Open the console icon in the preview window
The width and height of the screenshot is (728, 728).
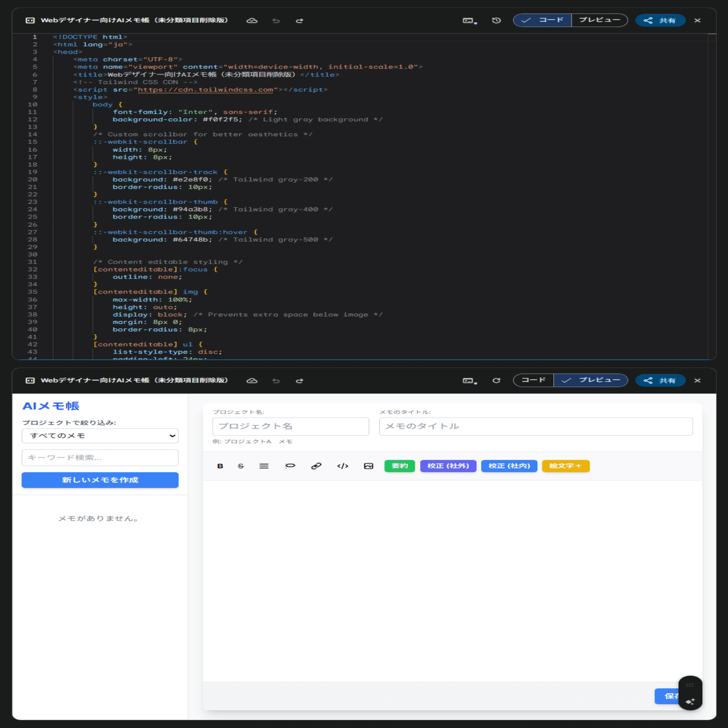pyautogui.click(x=470, y=380)
